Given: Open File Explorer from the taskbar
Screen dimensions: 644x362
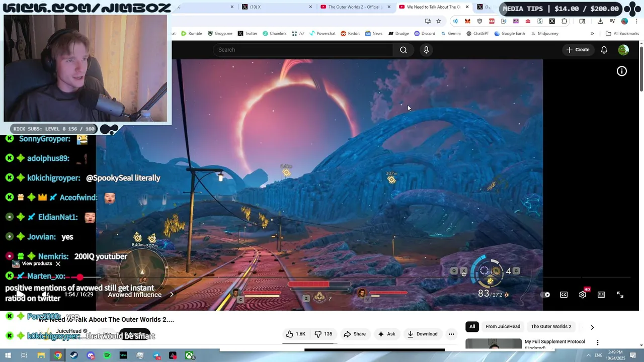Looking at the screenshot, I should [41, 355].
